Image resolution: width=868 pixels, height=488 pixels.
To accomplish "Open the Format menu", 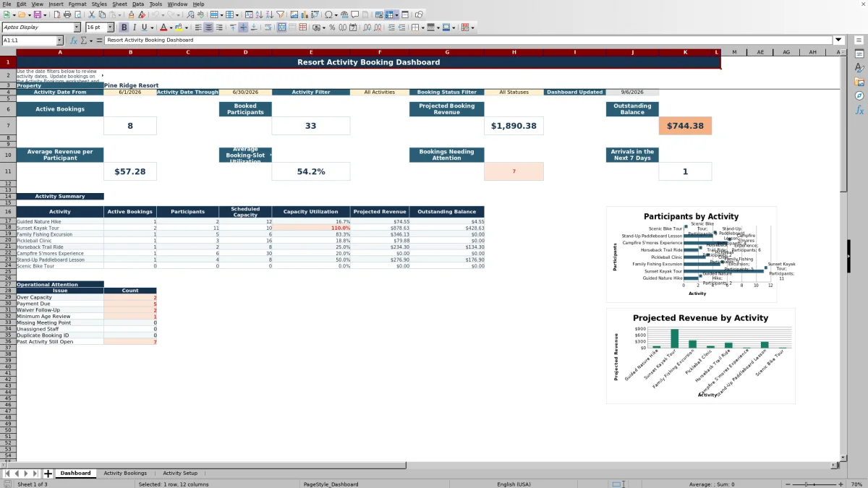I will tap(77, 4).
